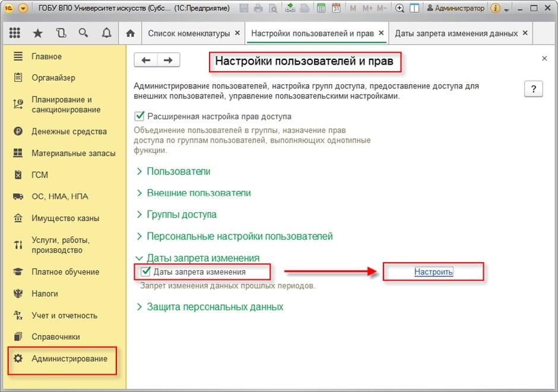Go to the home page icon
The image size is (558, 392).
pos(131,33)
